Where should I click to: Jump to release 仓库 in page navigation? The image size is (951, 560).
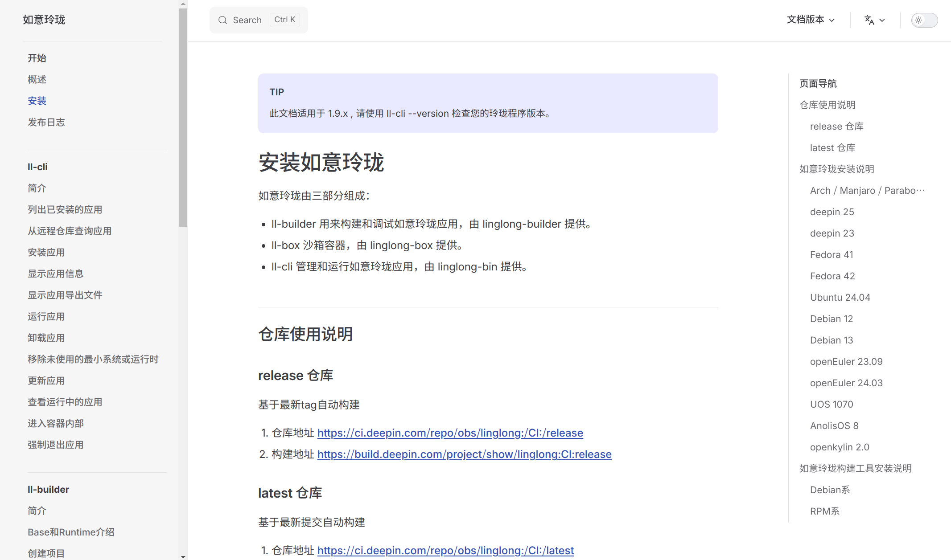(837, 126)
